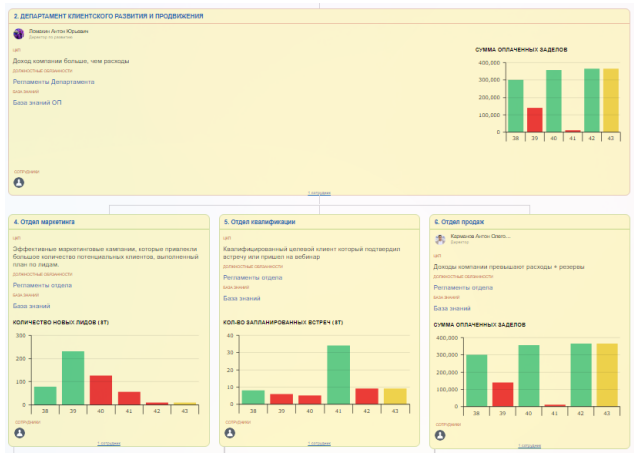Open the "5. Отдел квалификации" card title

pos(258,221)
